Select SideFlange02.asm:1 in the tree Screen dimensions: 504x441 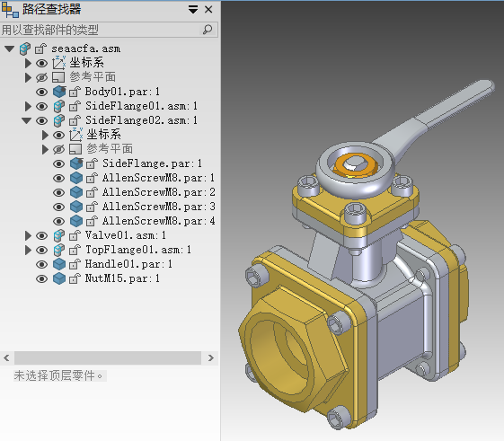141,120
